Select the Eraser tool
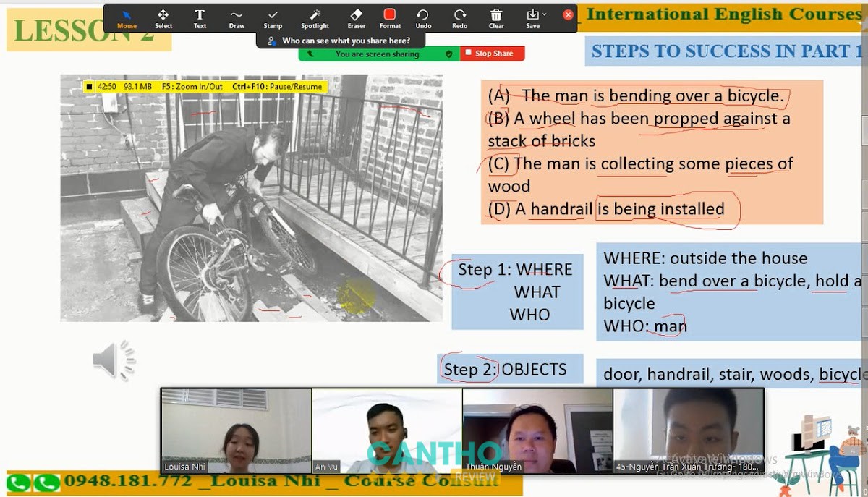 click(x=356, y=19)
